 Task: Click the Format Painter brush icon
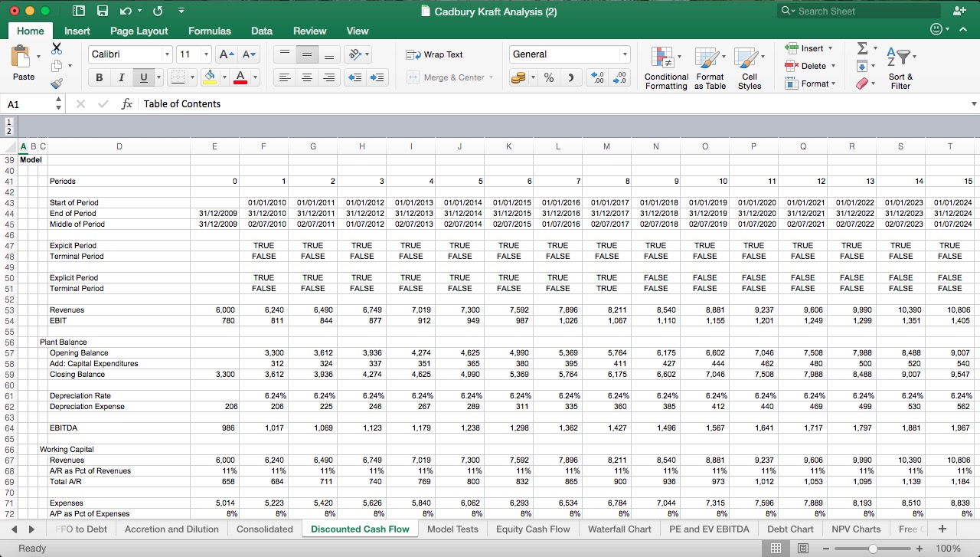tap(56, 84)
